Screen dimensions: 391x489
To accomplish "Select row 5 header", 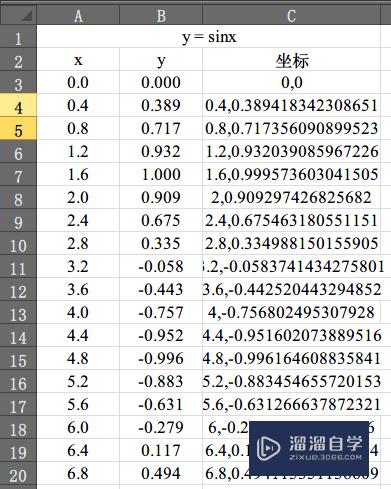I will [19, 128].
